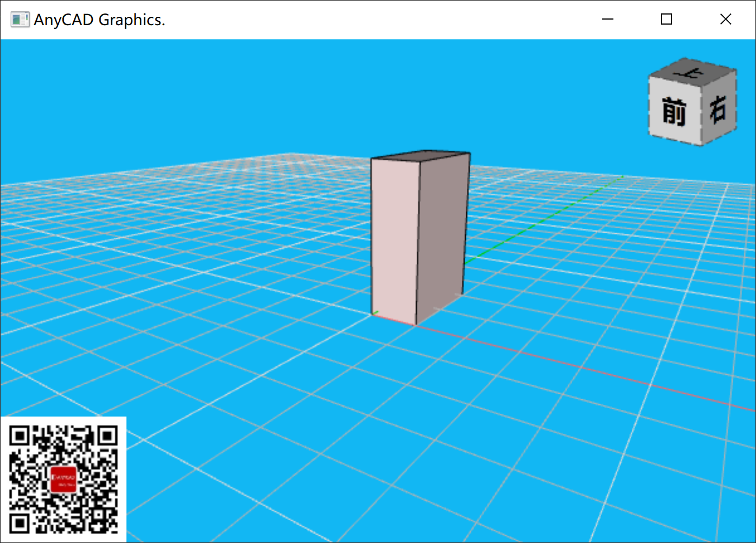756x543 pixels.
Task: Select the top face of the 3D box
Action: [x=422, y=156]
